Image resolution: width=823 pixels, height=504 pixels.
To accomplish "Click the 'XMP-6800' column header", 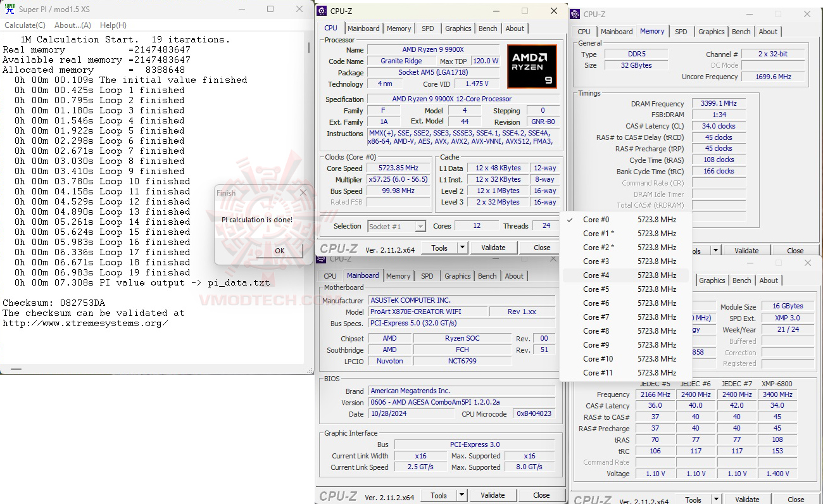I will (x=777, y=384).
